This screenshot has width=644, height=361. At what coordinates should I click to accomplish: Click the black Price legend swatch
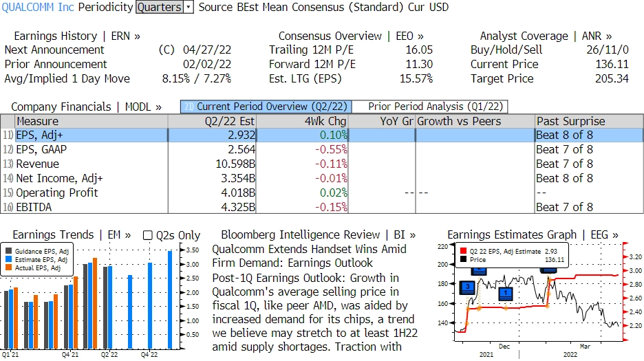point(464,259)
